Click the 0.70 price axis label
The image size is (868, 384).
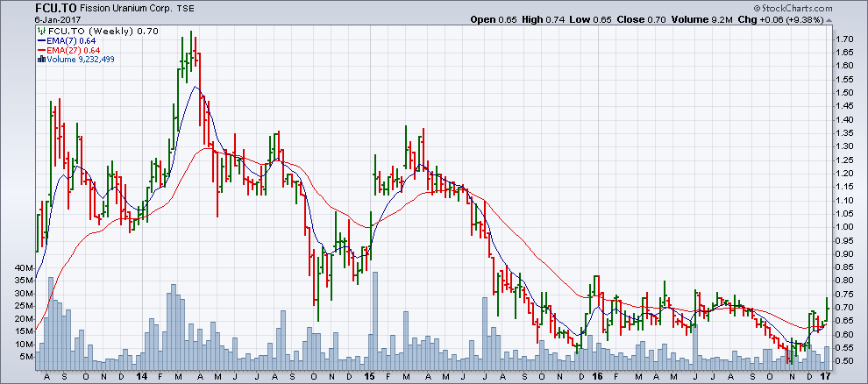point(844,308)
